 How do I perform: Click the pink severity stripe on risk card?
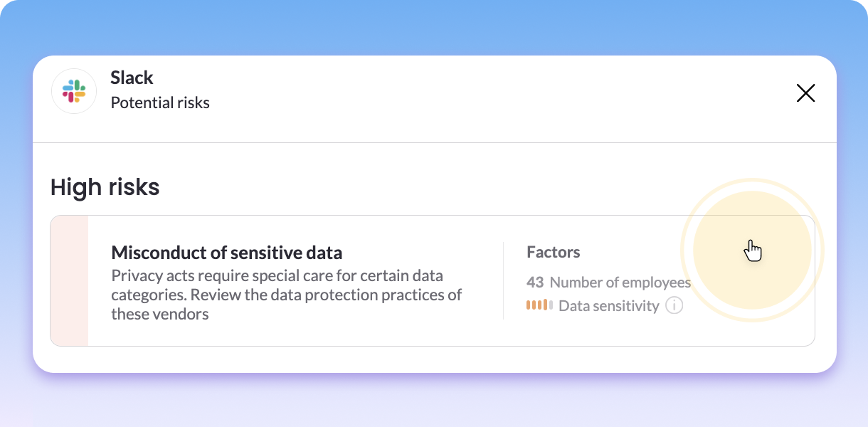[70, 280]
